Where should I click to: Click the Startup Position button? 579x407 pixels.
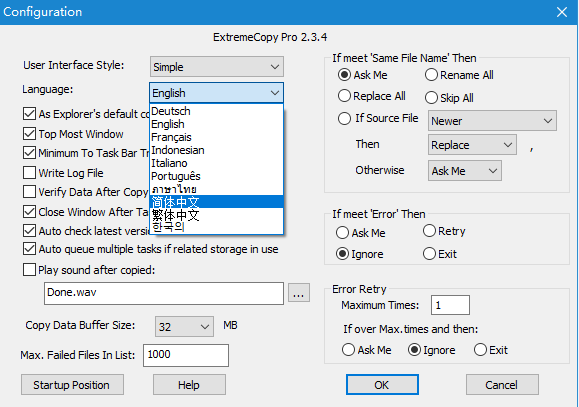pyautogui.click(x=72, y=385)
